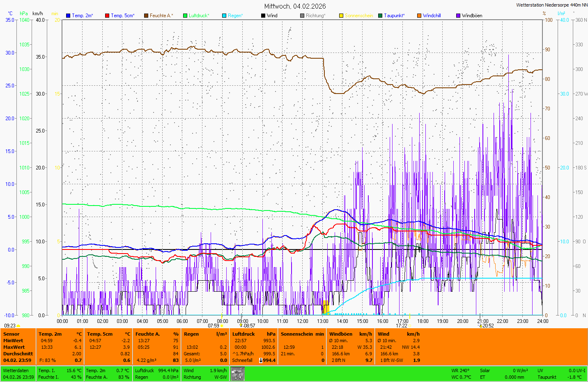Click the snowfall weather condition icon
This screenshot has height=382, width=588.
pos(237,373)
